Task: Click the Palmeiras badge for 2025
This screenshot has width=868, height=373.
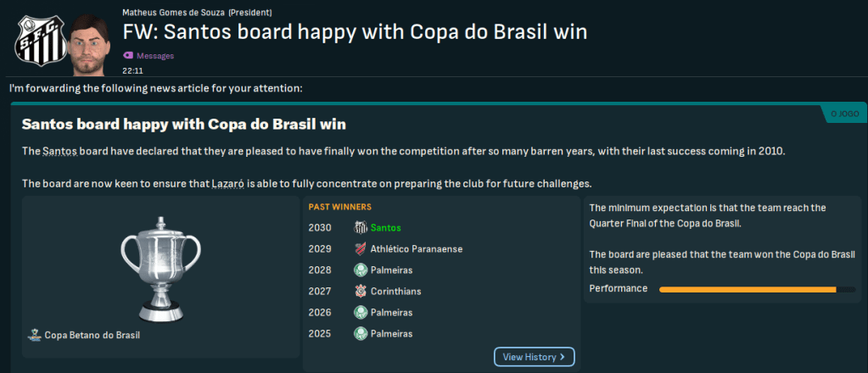Action: tap(361, 333)
